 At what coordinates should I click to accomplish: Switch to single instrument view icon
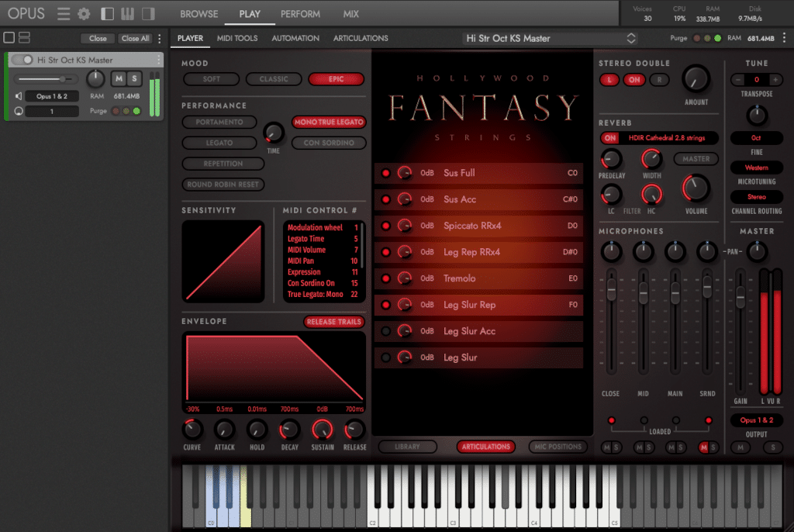(x=9, y=37)
